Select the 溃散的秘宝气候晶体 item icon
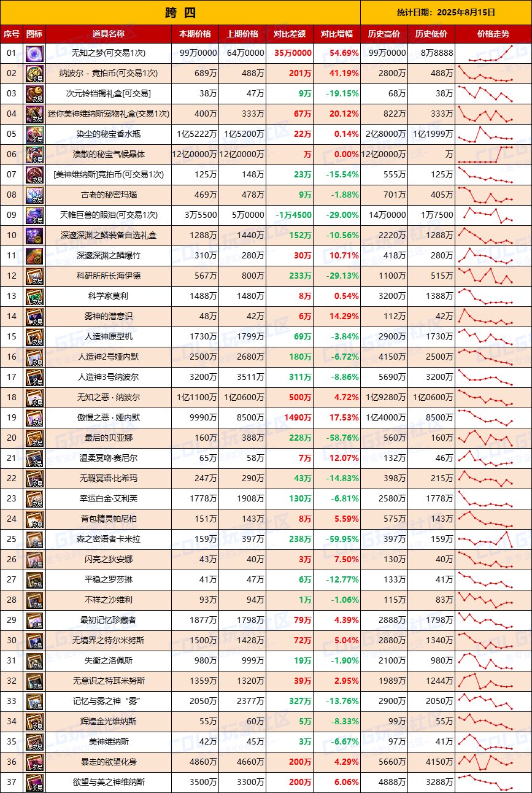Screen dimensions: 532x793 pyautogui.click(x=34, y=155)
